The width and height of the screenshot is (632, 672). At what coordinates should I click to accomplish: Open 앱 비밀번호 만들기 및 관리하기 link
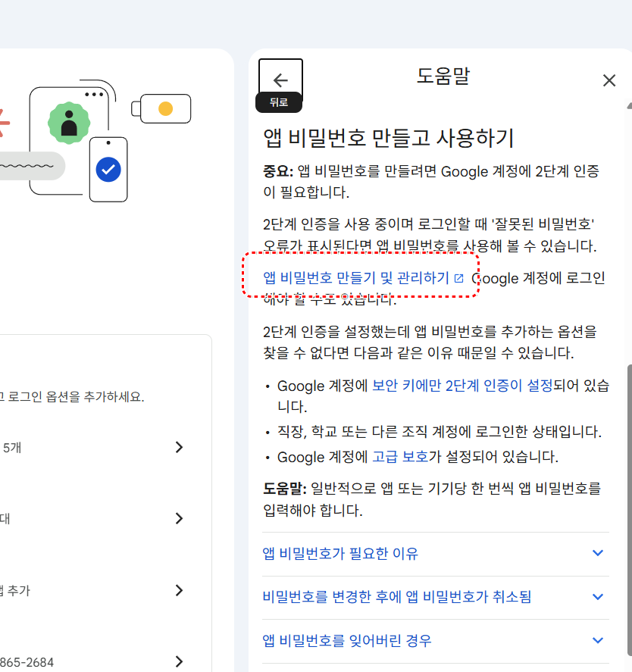pos(356,278)
